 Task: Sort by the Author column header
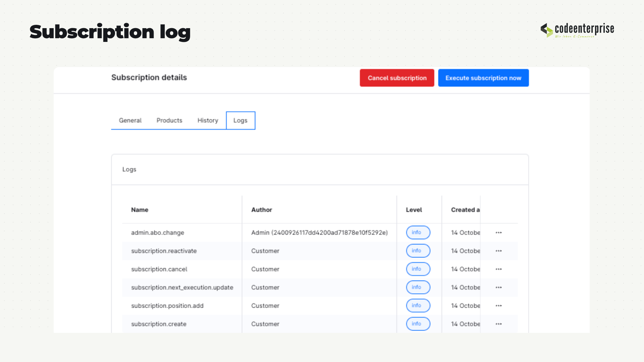point(262,210)
